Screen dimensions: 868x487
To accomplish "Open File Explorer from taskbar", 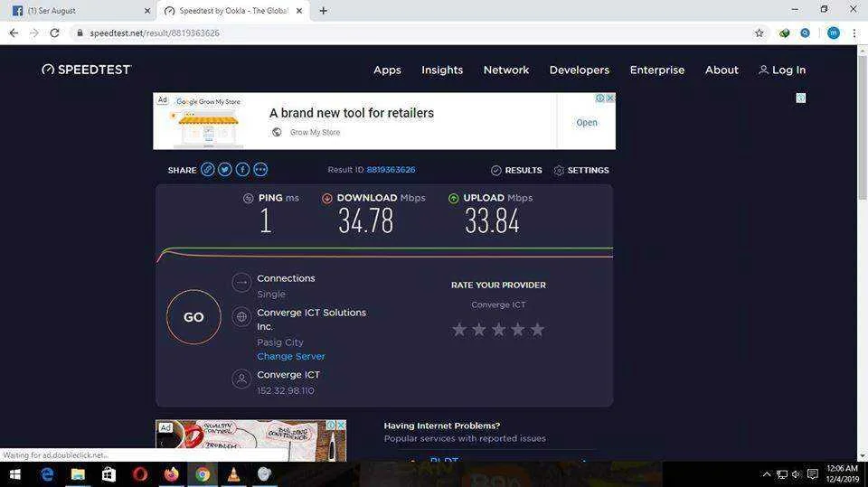I will tap(78, 474).
